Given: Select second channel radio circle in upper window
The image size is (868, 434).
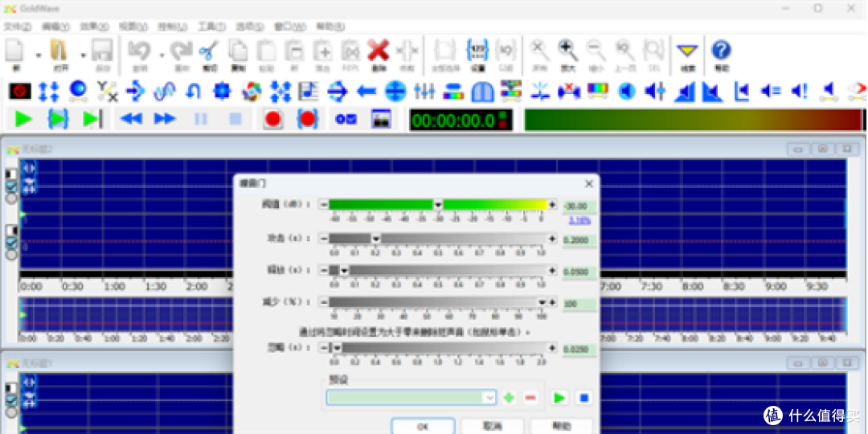Looking at the screenshot, I should point(11,255).
